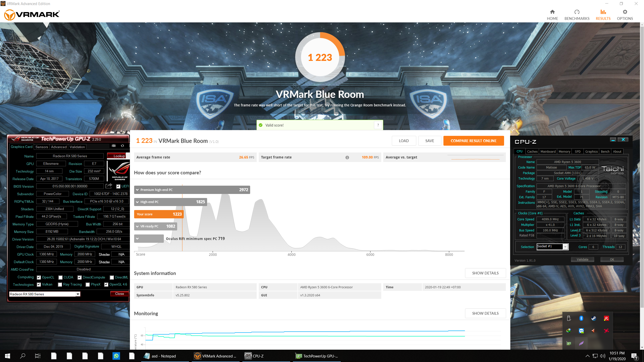Viewport: 644px width, 362px height.
Task: Click the Steam tray icon
Action: point(594,318)
